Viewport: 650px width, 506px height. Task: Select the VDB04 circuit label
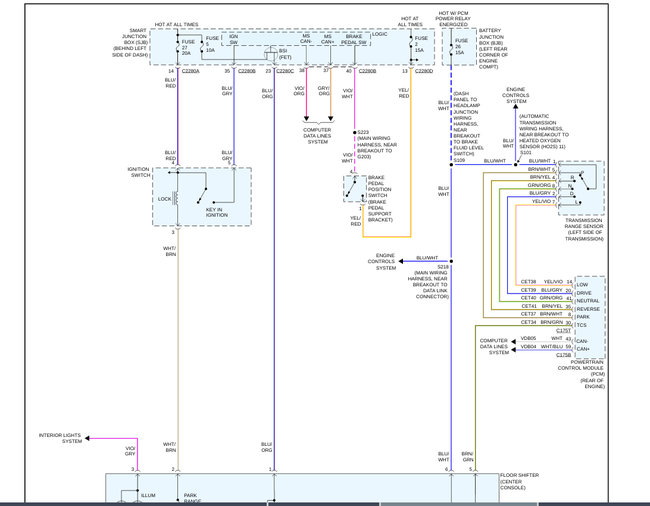(529, 346)
